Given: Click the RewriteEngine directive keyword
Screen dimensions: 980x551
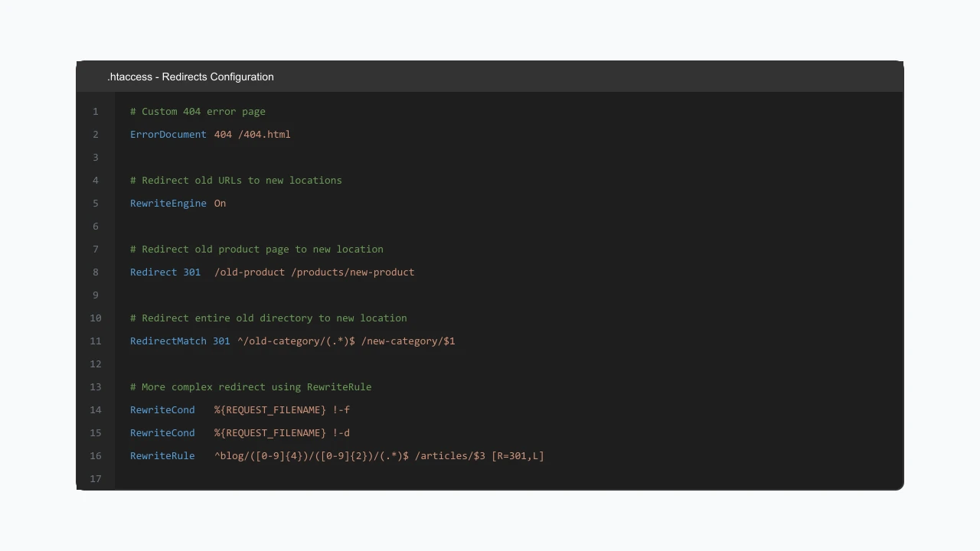Looking at the screenshot, I should pos(168,203).
